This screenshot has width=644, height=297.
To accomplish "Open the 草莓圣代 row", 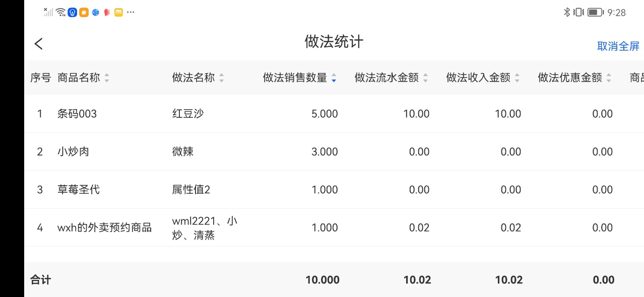I will point(79,190).
